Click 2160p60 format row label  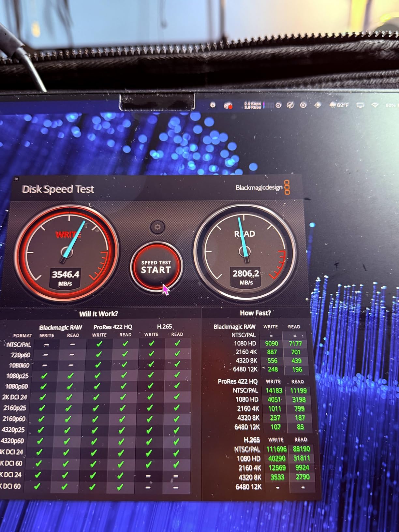tap(14, 419)
